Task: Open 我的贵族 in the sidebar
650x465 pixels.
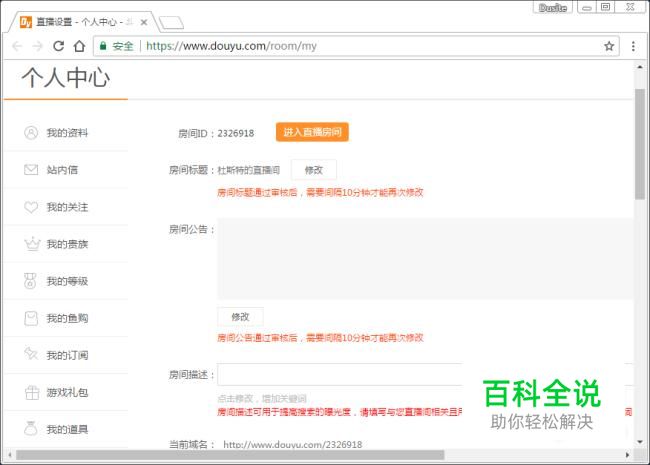Action: (x=66, y=244)
